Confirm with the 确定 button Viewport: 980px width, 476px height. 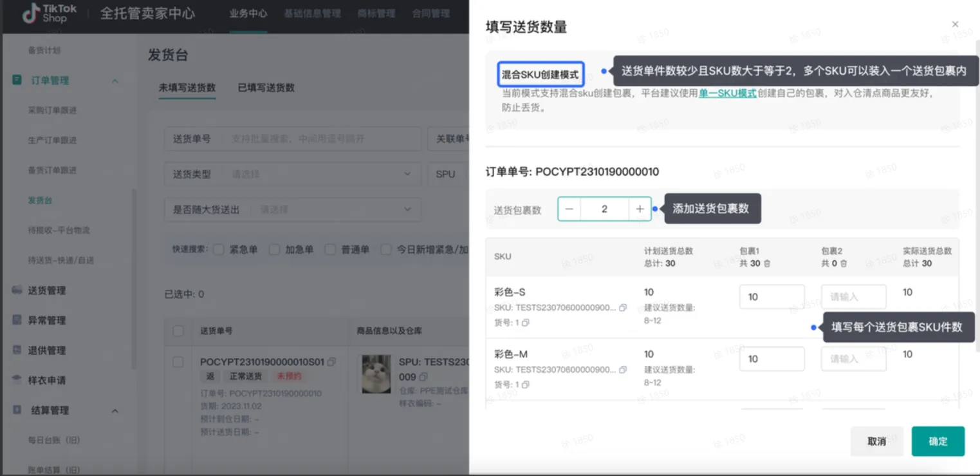[x=938, y=441]
